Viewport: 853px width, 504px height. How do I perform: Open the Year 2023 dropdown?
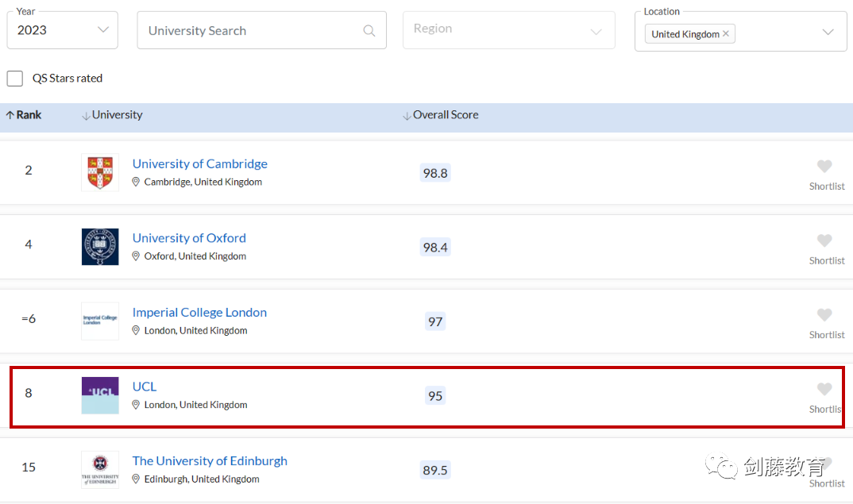pos(63,30)
